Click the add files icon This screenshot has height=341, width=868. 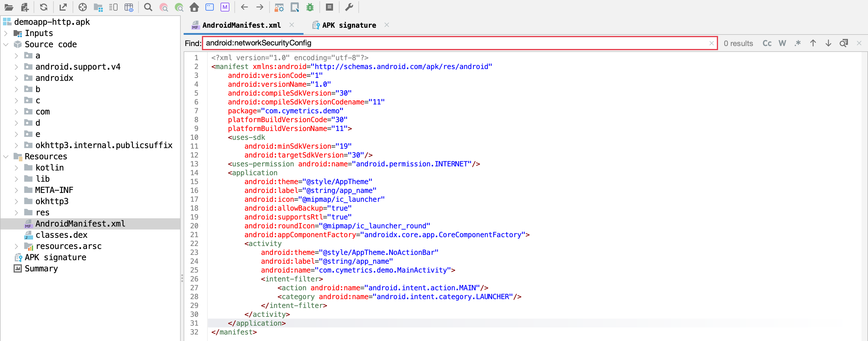coord(25,7)
